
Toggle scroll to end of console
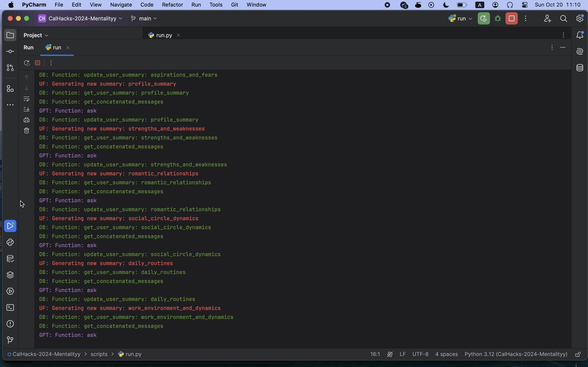(x=27, y=109)
